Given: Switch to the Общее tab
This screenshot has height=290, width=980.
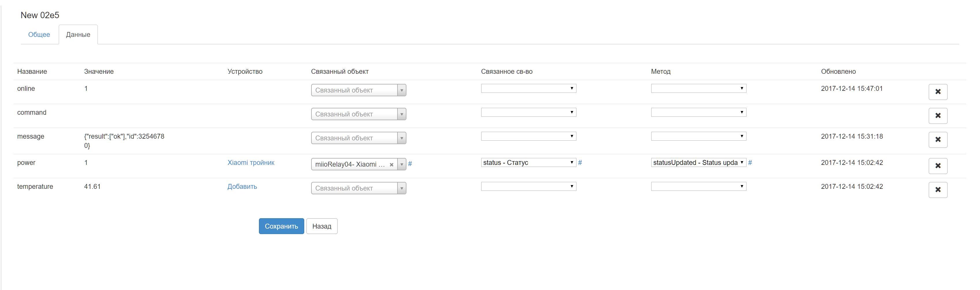Looking at the screenshot, I should (39, 35).
